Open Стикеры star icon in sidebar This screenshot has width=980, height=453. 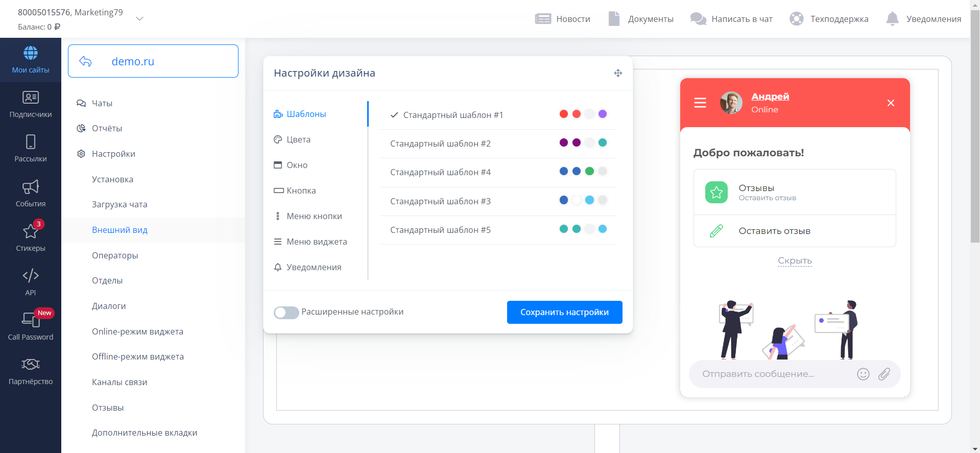pyautogui.click(x=31, y=231)
